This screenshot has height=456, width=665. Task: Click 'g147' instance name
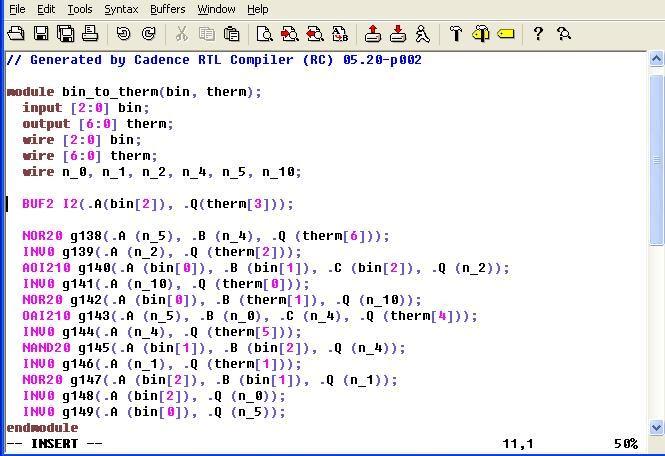[x=86, y=380]
